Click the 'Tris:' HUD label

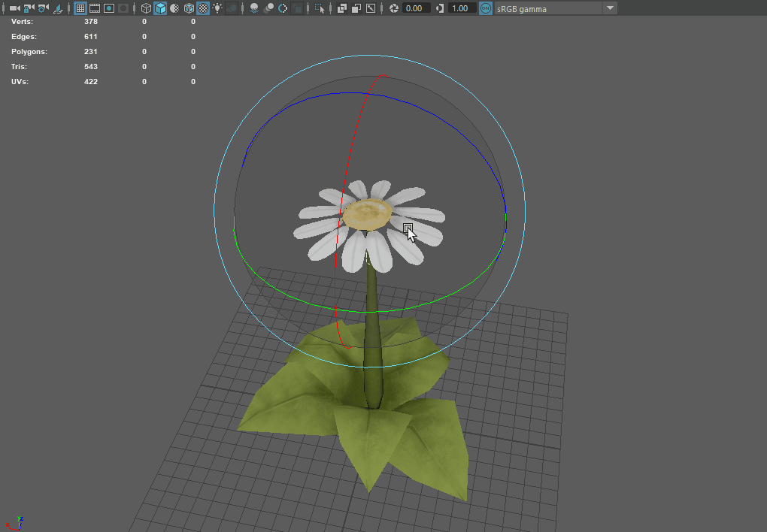tap(19, 66)
